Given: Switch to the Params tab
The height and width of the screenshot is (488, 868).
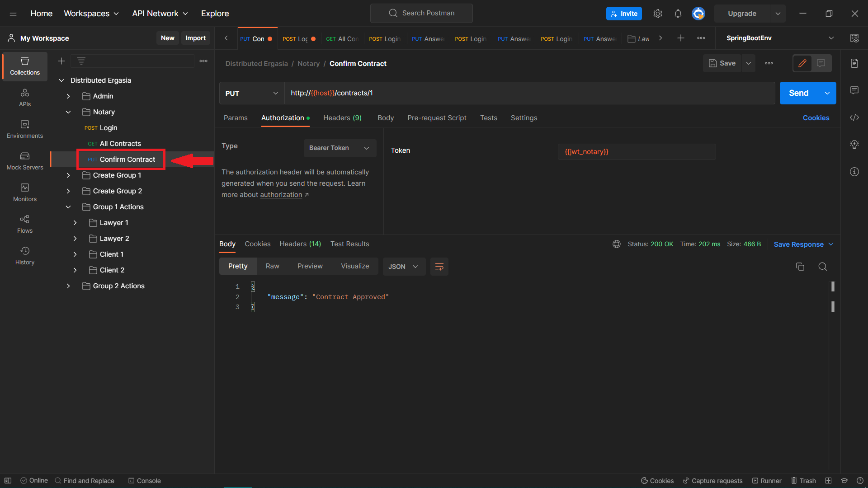Looking at the screenshot, I should click(236, 118).
